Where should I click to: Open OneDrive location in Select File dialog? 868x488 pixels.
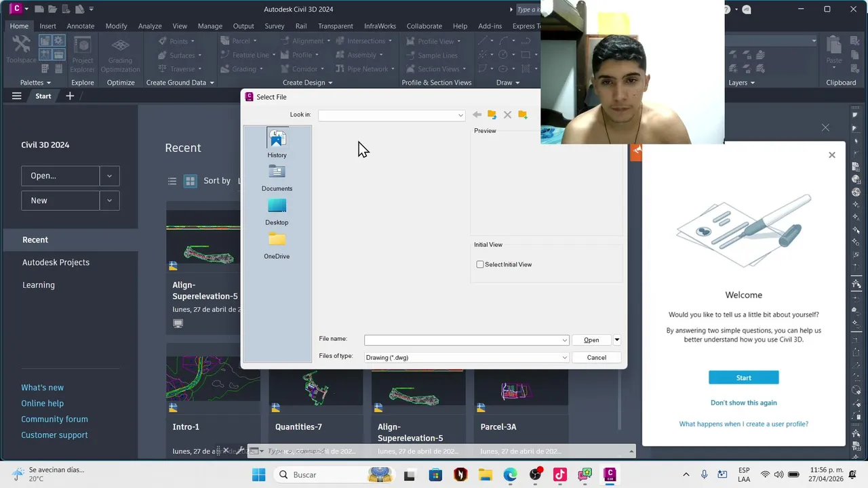(x=277, y=246)
